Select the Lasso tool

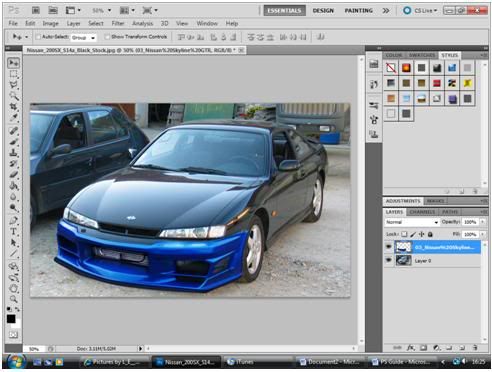point(14,85)
